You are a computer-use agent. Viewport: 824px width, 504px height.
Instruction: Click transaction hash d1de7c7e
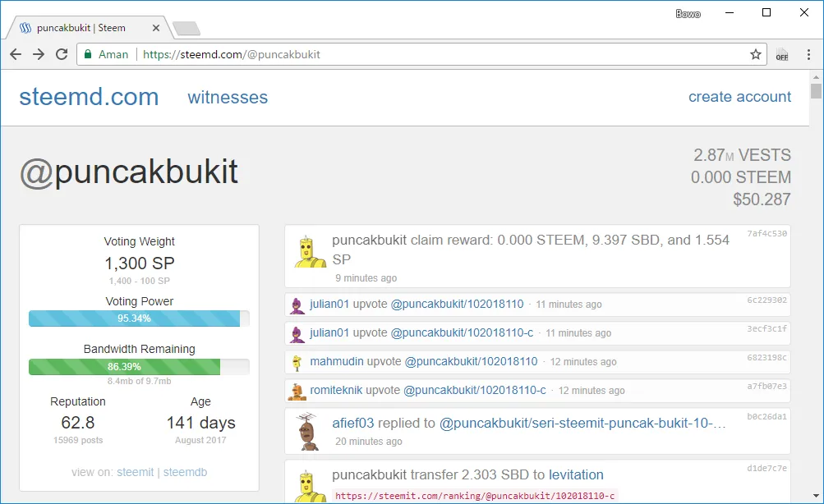766,469
